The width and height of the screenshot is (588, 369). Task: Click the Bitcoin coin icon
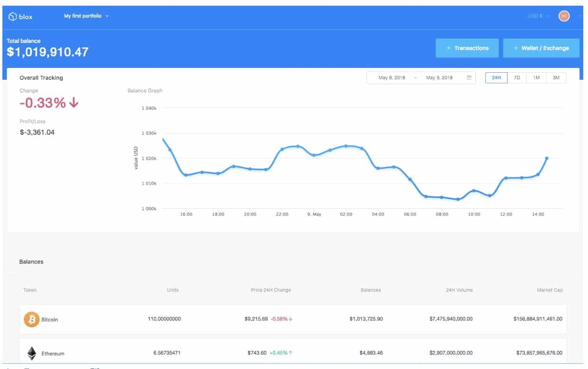click(31, 320)
